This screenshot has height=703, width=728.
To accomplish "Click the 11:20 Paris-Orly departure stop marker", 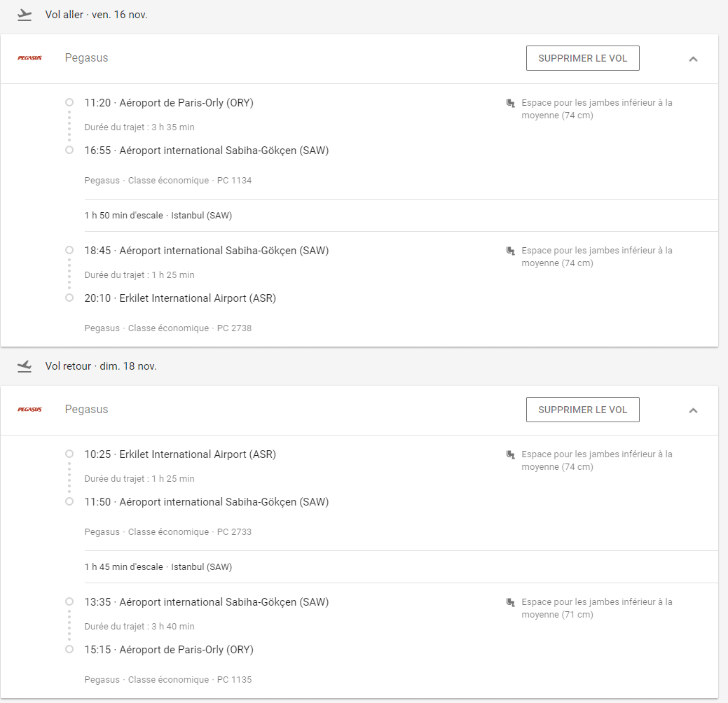I will pos(69,102).
